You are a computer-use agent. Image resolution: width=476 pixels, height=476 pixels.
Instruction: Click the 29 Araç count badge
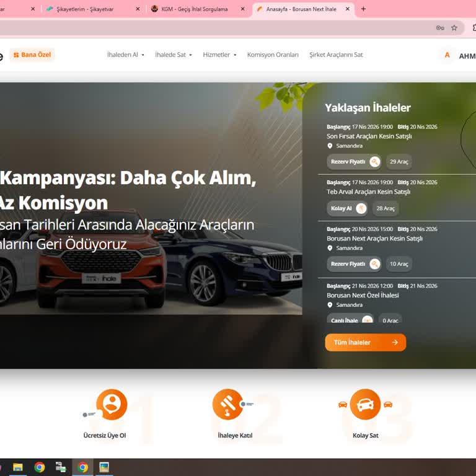click(399, 162)
